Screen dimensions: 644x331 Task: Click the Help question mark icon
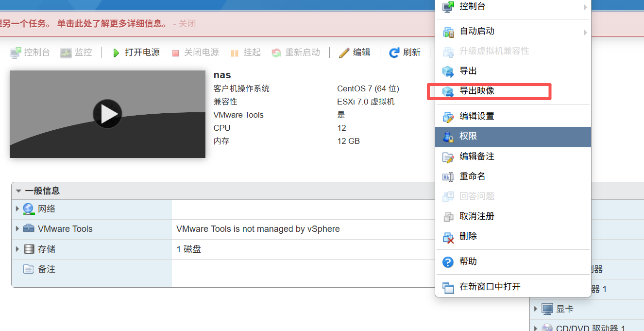pyautogui.click(x=448, y=262)
